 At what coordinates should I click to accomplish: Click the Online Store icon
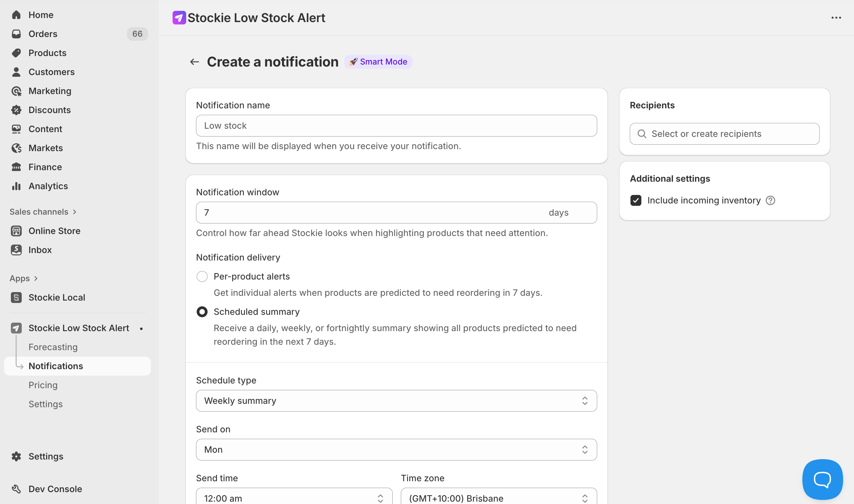point(16,231)
